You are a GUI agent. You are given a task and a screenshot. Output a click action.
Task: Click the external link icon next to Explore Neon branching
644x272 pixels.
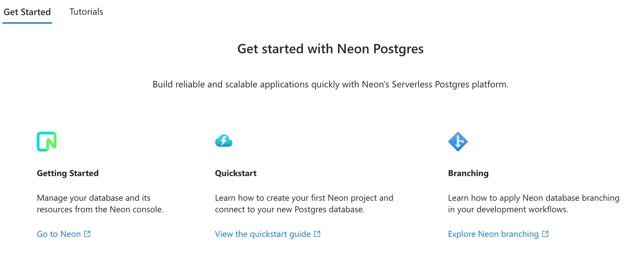pos(545,234)
